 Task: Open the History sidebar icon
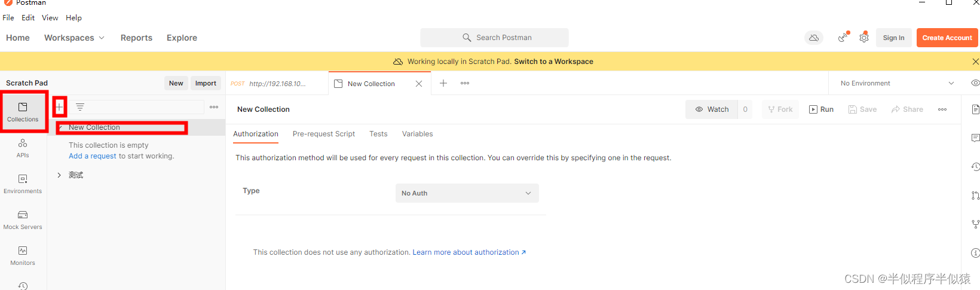tap(23, 286)
